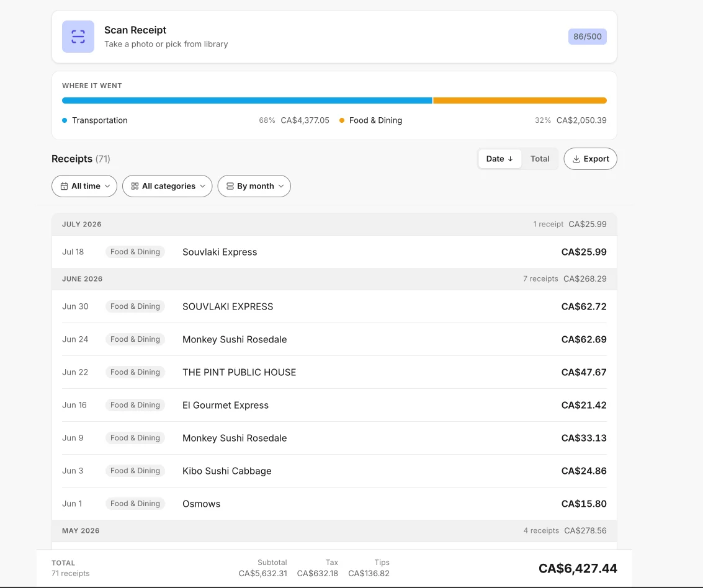This screenshot has width=703, height=588.
Task: Collapse the JUNE 2026 group header
Action: pyautogui.click(x=334, y=278)
